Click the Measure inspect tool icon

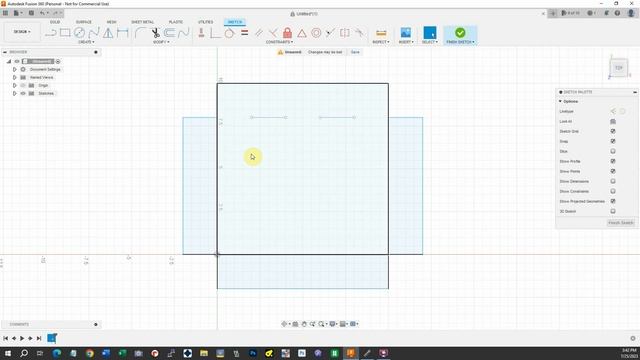point(381,33)
